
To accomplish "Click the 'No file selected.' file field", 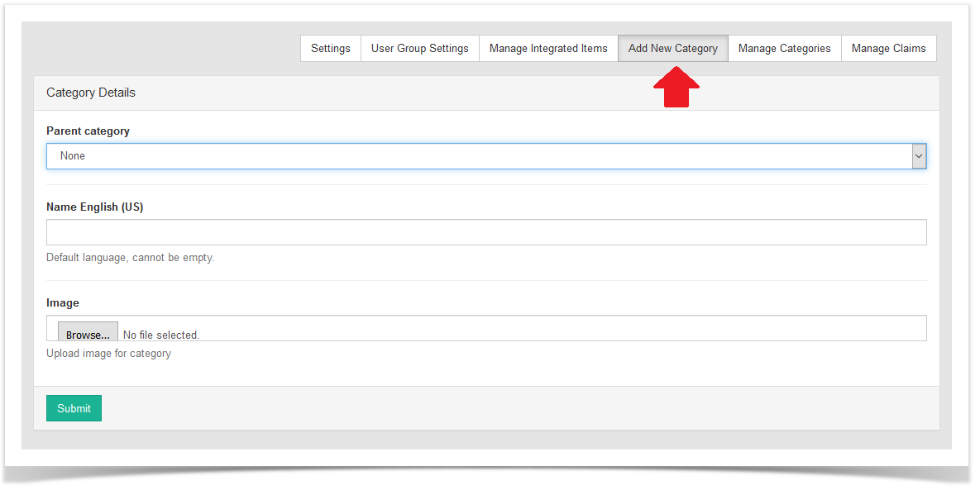I will 161,335.
